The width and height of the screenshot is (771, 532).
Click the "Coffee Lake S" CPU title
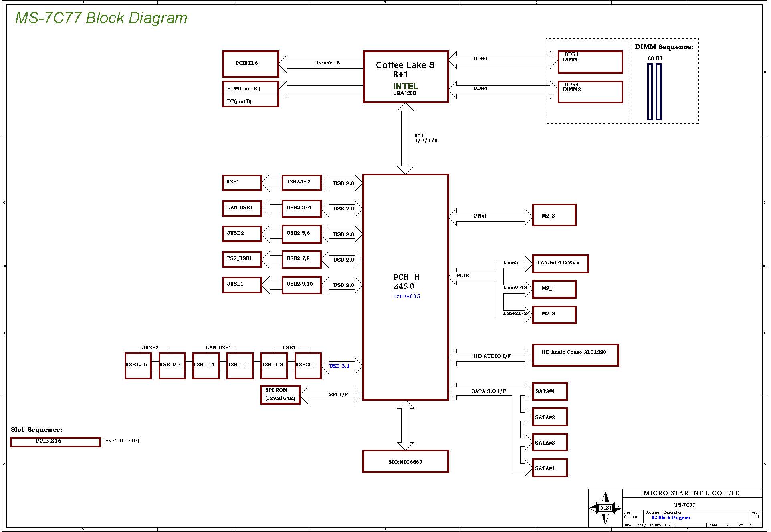[x=405, y=65]
